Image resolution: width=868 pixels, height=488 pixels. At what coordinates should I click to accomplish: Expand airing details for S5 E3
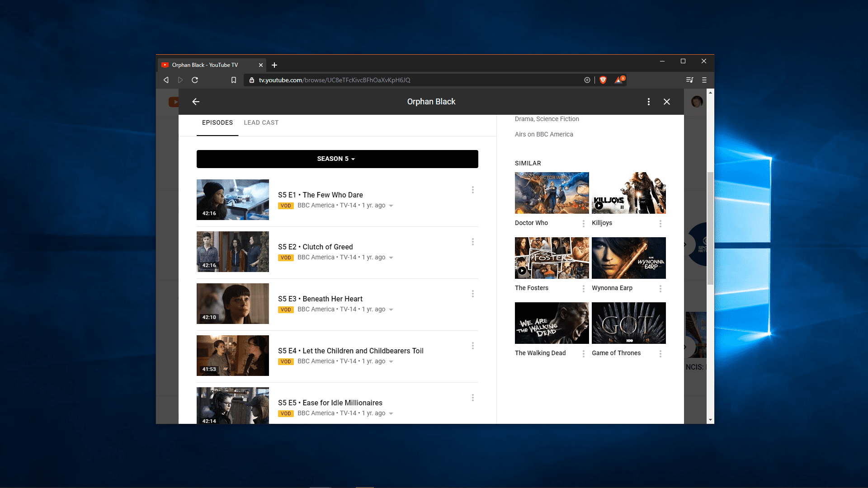click(391, 310)
